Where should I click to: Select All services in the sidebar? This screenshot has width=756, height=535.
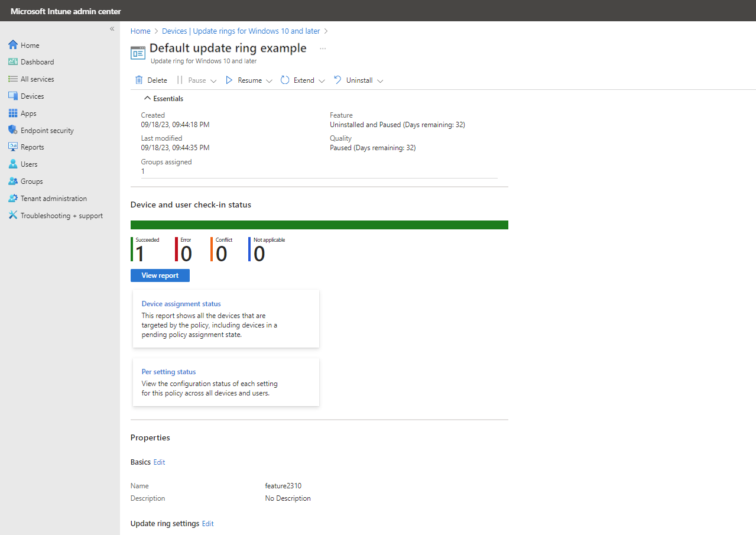38,79
